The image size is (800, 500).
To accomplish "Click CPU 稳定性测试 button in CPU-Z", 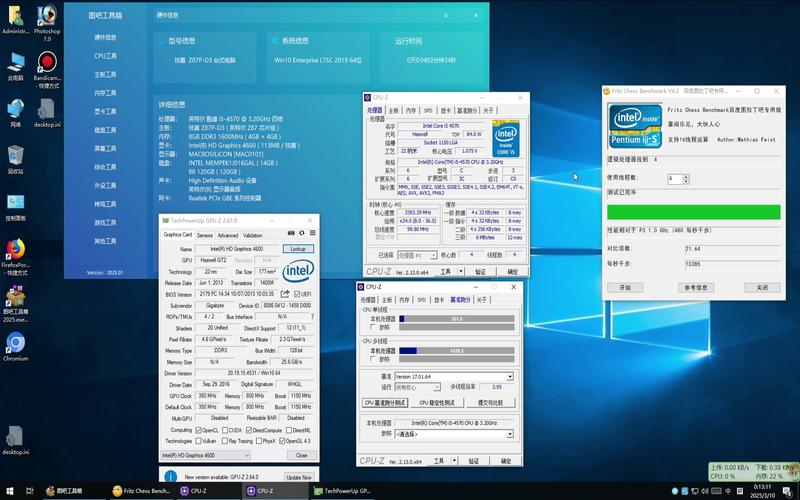I will [437, 403].
